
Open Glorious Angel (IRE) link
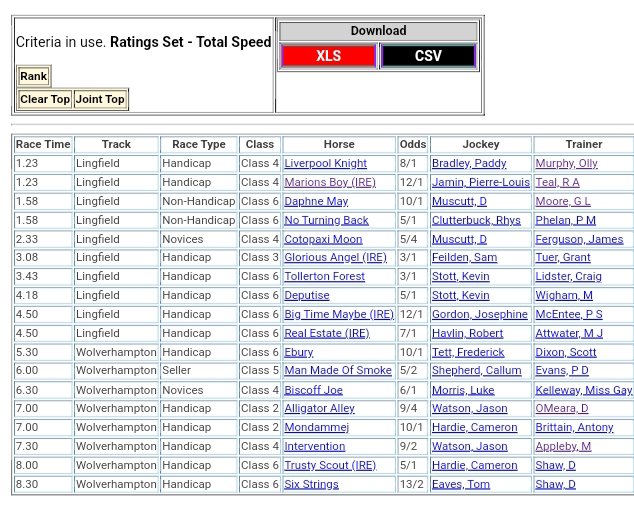335,258
